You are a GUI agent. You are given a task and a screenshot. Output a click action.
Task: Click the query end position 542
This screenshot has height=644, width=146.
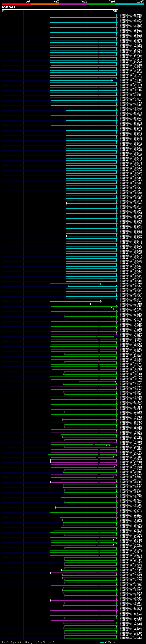pyautogui.click(x=115, y=11)
